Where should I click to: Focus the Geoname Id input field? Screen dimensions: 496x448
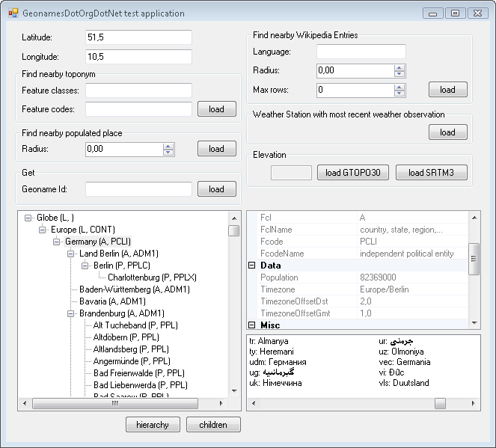pyautogui.click(x=138, y=189)
